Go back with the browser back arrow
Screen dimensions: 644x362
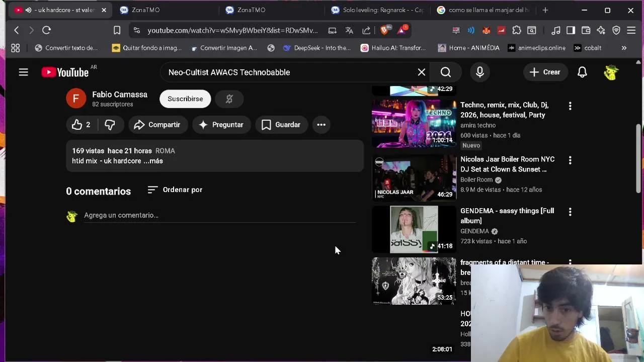pos(17,30)
